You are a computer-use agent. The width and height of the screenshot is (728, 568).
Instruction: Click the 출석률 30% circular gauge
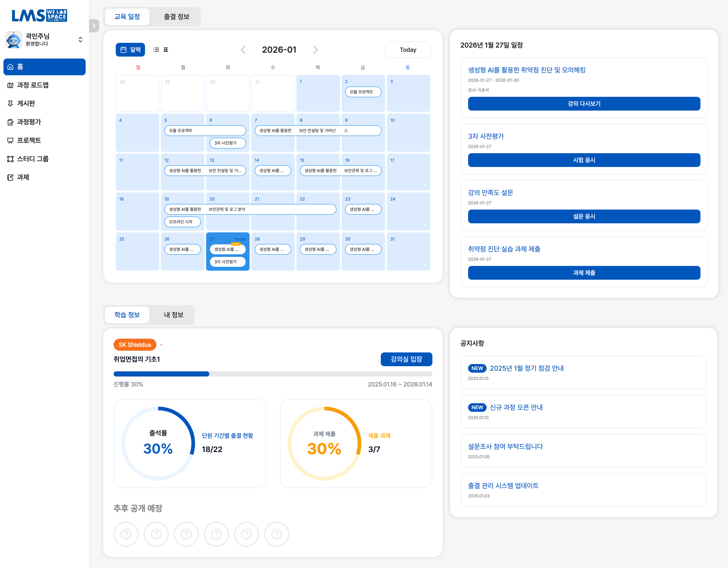[158, 443]
